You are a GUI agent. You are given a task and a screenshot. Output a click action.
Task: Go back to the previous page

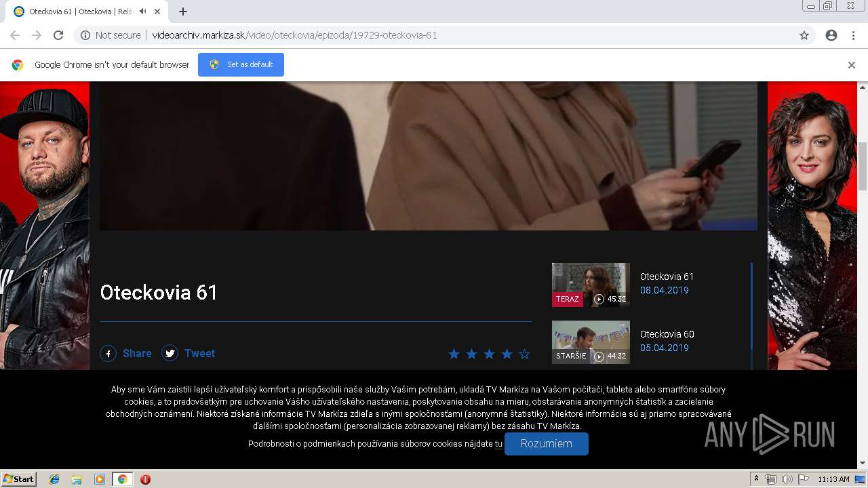(x=15, y=35)
